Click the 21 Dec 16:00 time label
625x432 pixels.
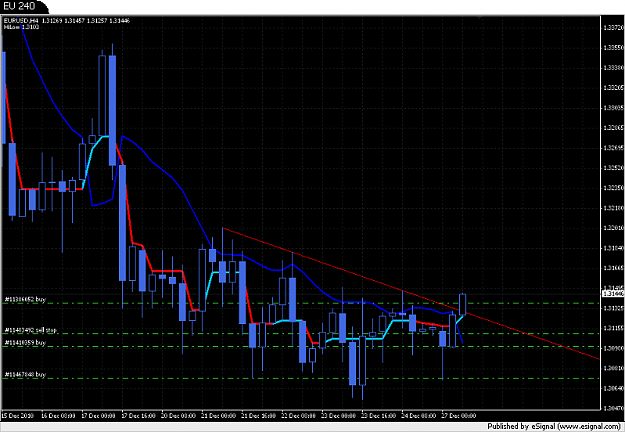[258, 416]
